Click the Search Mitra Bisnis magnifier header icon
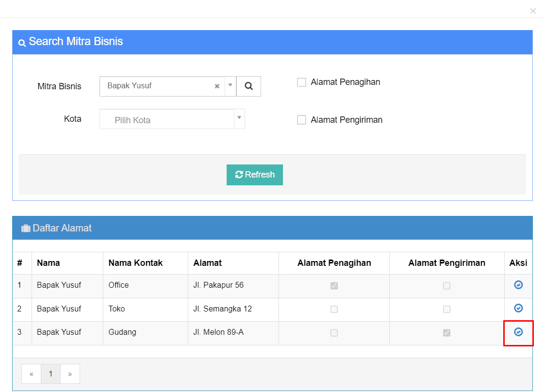Viewport: 545px width, 392px height. [x=22, y=43]
